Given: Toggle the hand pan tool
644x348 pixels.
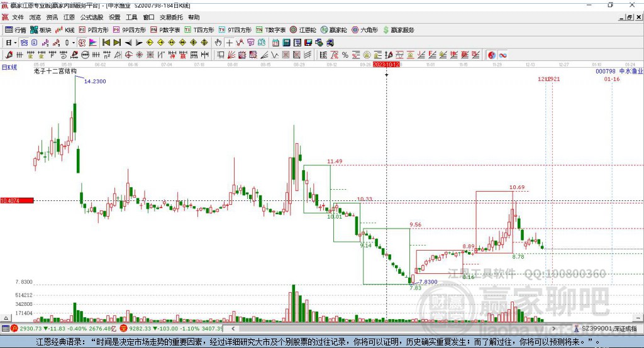Looking at the screenshot, I should click(x=218, y=42).
